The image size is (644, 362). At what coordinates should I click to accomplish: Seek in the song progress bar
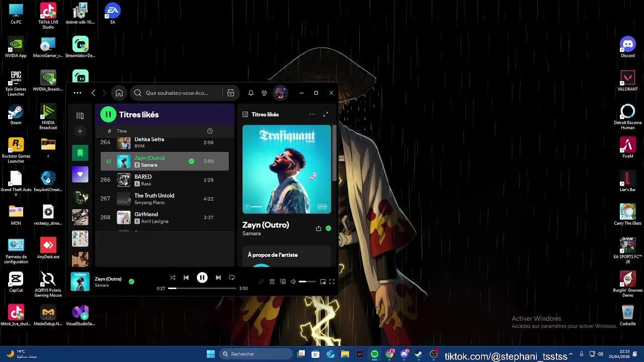(202, 289)
